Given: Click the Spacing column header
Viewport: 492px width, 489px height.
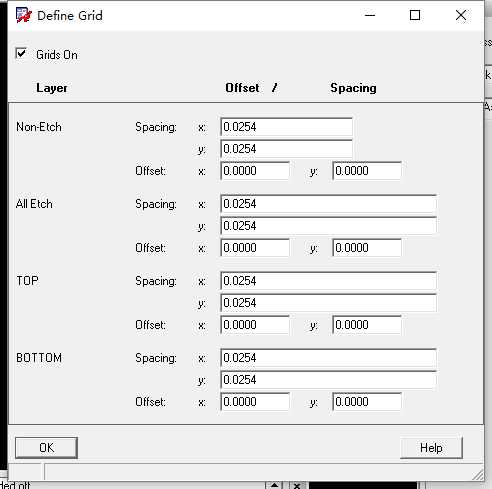Looking at the screenshot, I should point(353,88).
